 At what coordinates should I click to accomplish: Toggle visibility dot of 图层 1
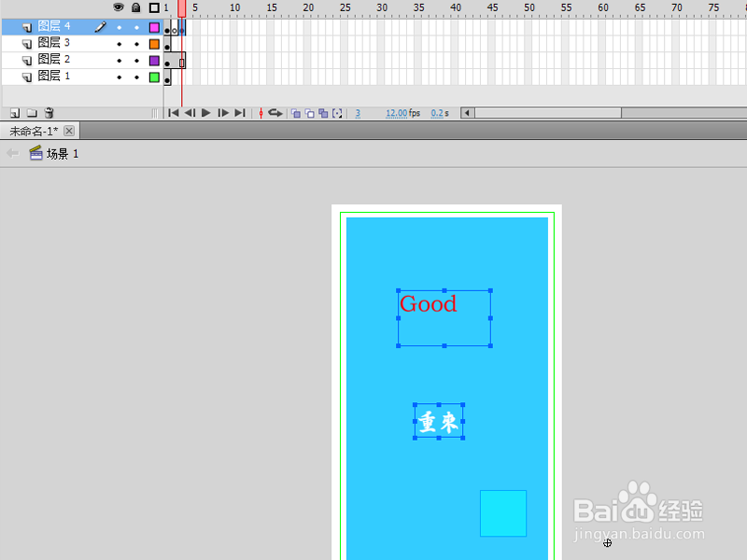tap(120, 77)
